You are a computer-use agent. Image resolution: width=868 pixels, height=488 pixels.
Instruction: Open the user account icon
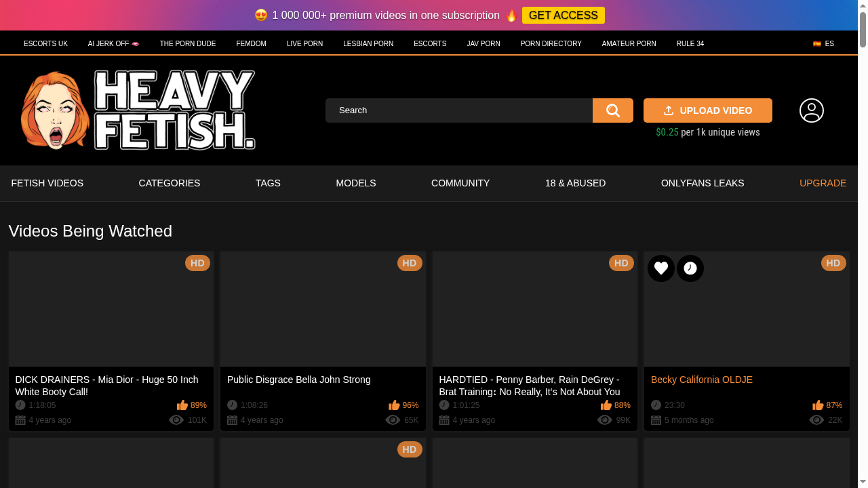tap(811, 110)
